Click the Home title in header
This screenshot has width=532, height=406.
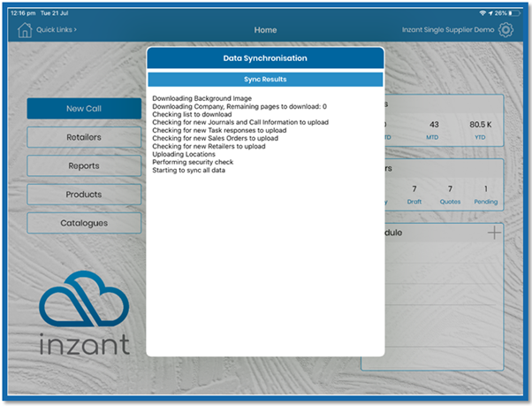coord(265,30)
